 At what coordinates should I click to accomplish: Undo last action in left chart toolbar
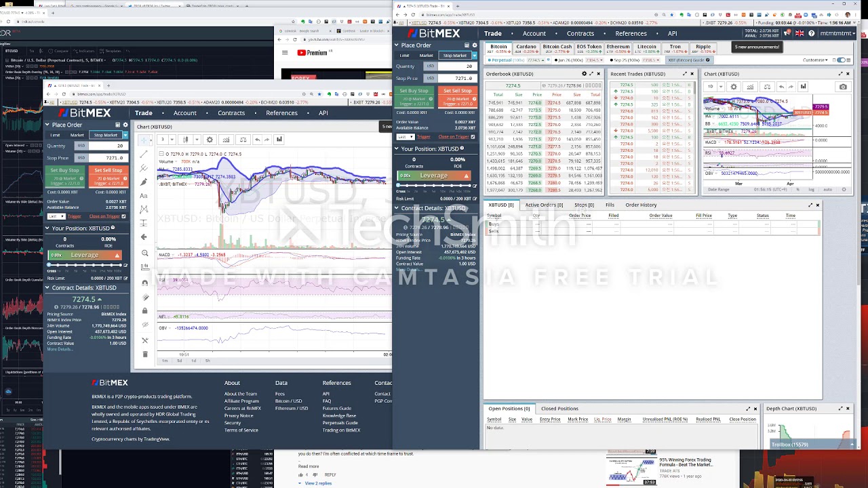(257, 140)
